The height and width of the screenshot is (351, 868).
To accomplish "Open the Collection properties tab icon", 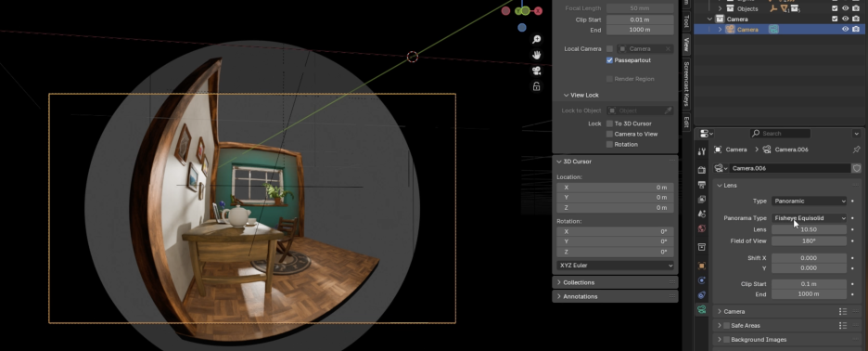I will click(x=702, y=247).
